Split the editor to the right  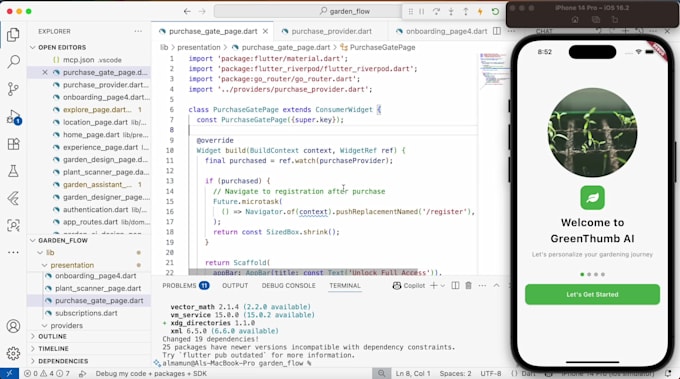pos(497,31)
